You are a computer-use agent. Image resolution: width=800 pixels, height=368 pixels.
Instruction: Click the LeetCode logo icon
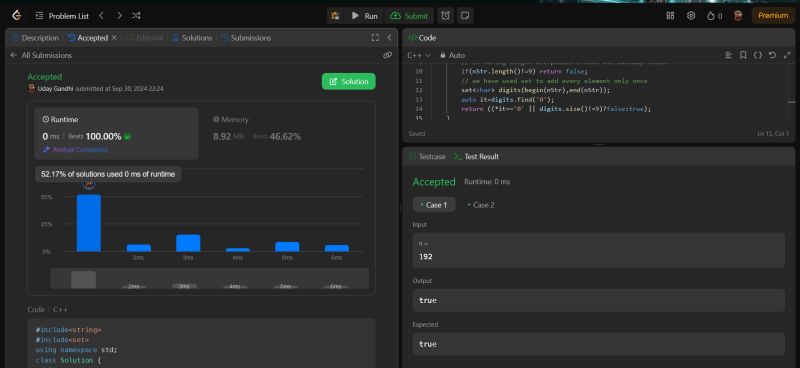tap(17, 16)
